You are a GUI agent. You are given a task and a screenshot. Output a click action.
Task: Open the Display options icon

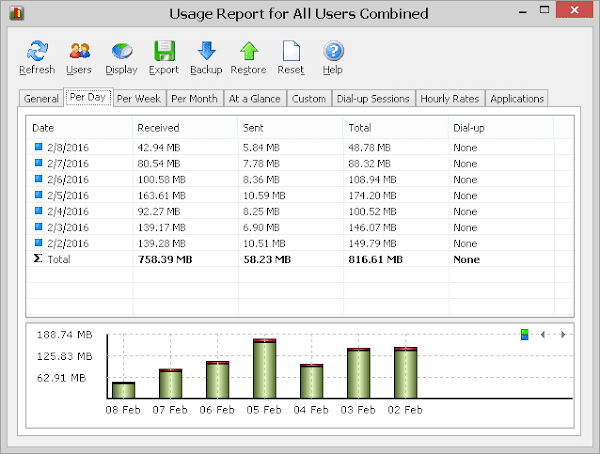122,51
